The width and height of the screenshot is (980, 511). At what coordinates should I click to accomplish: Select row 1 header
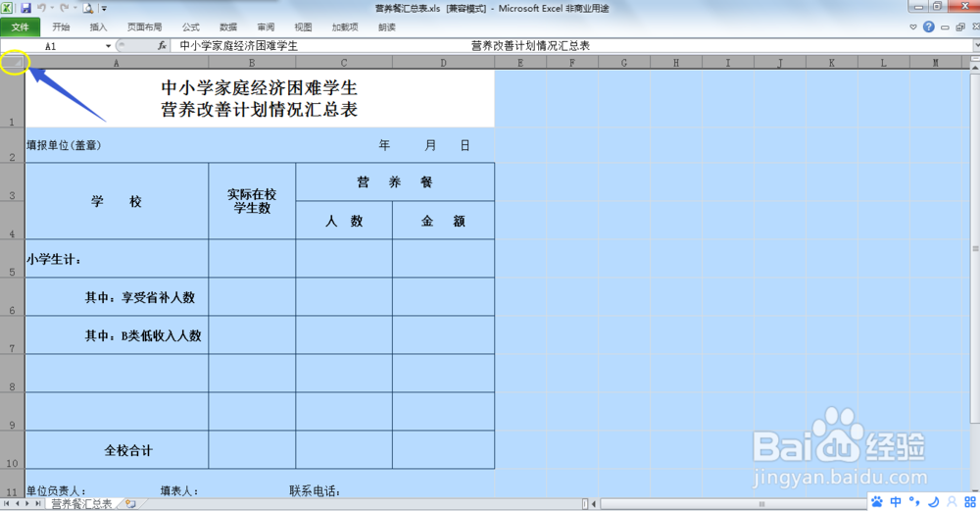click(13, 98)
